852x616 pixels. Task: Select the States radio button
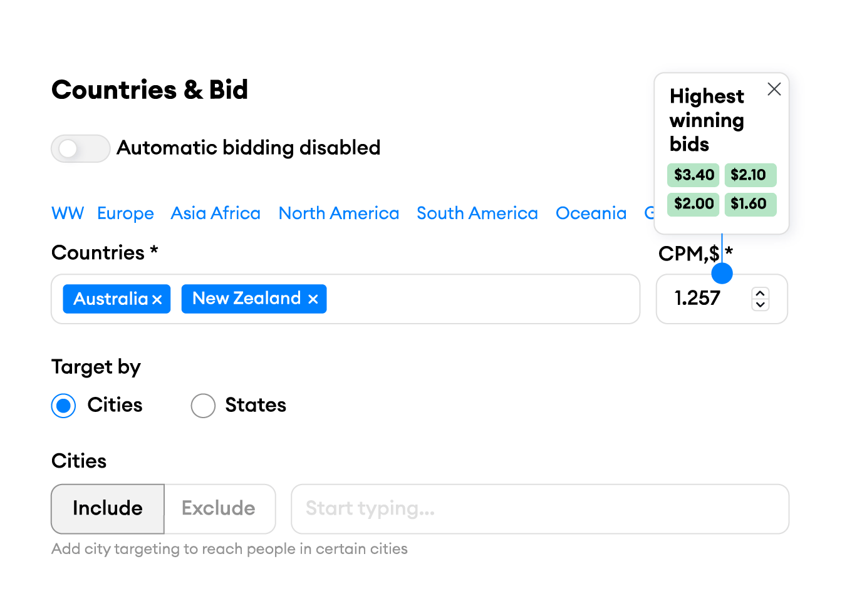203,406
